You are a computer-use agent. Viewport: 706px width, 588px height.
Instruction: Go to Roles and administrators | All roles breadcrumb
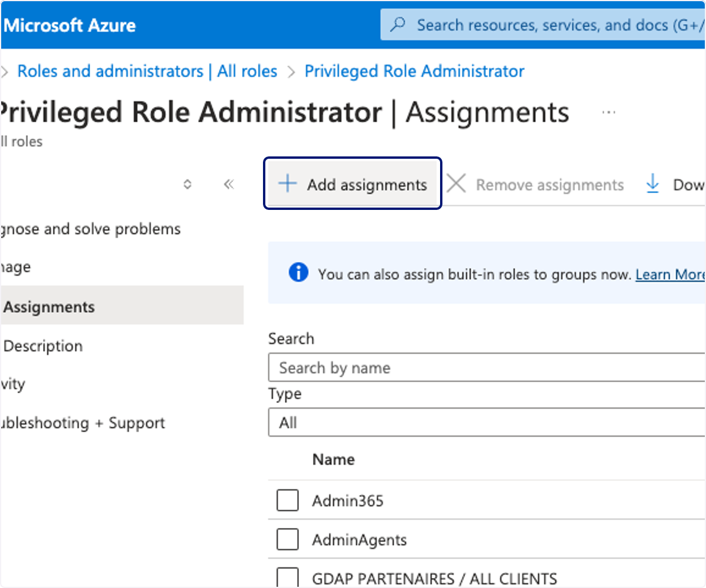pyautogui.click(x=147, y=71)
